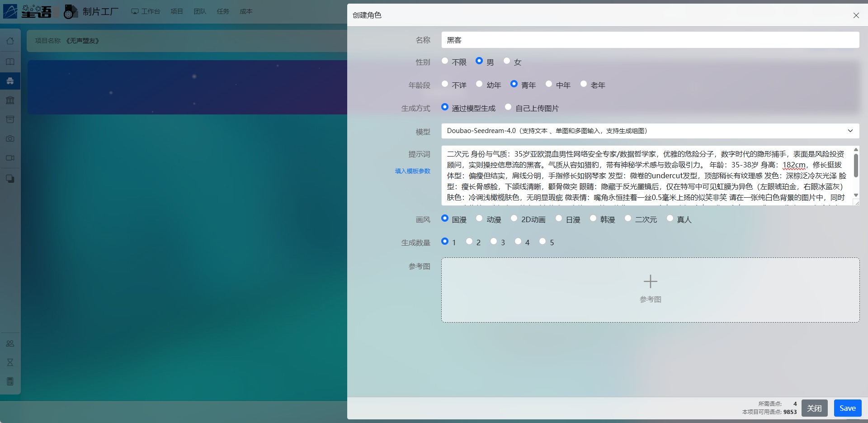Open the book icon in sidebar

[x=10, y=62]
